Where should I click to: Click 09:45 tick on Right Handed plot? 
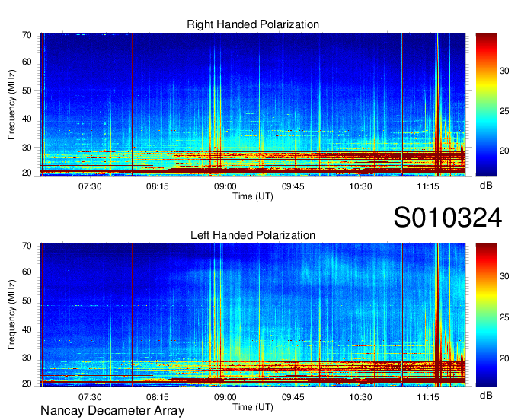click(293, 186)
